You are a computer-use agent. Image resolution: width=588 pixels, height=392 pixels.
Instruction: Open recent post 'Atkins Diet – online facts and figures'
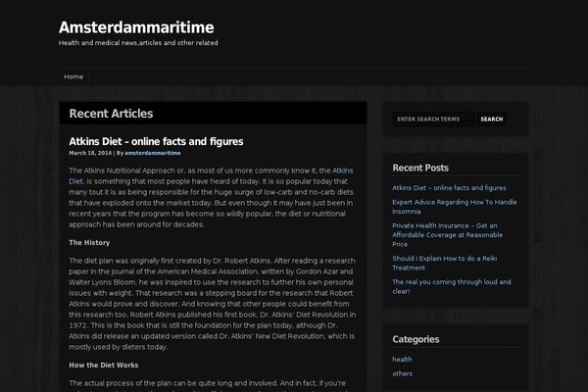449,188
